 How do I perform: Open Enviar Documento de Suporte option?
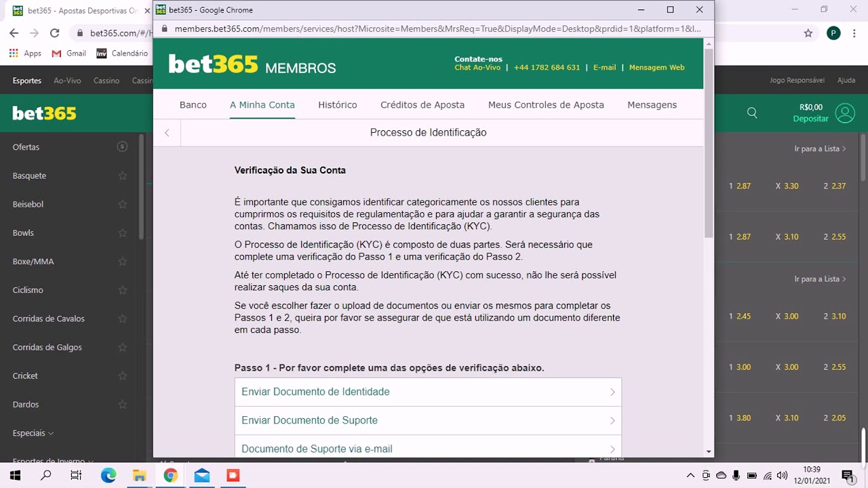click(x=428, y=420)
